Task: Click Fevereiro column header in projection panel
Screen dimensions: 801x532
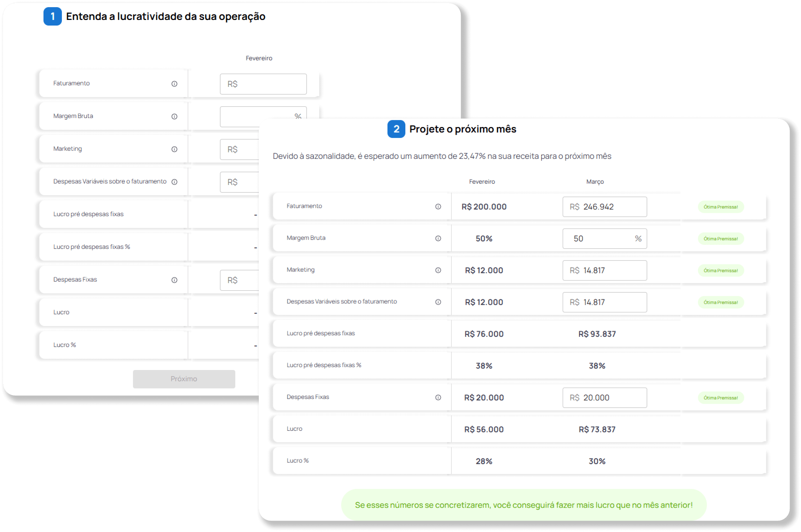Action: coord(482,182)
